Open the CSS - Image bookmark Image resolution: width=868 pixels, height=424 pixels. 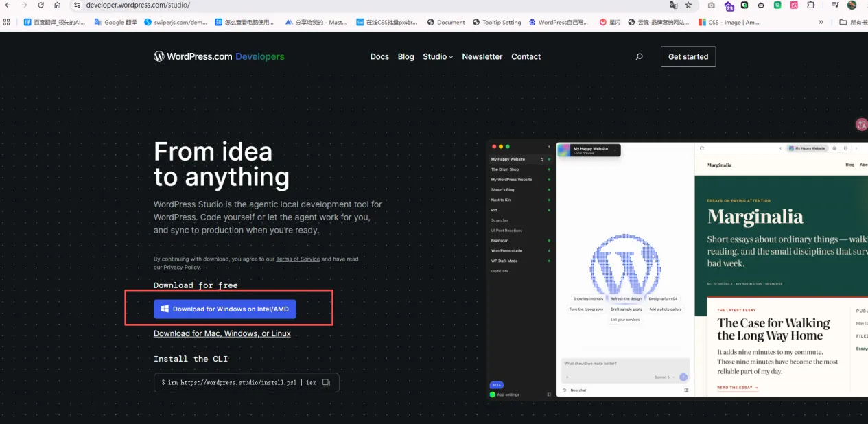pyautogui.click(x=729, y=22)
